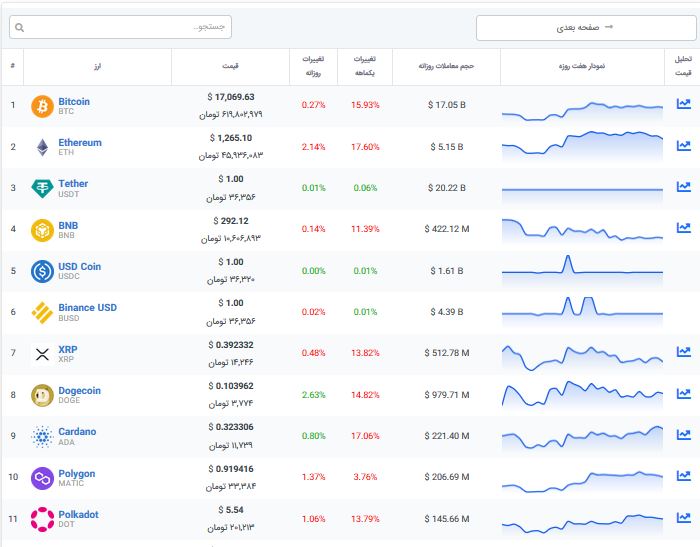The image size is (700, 547).
Task: Open price analysis chart icon for XRP
Action: click(x=683, y=351)
